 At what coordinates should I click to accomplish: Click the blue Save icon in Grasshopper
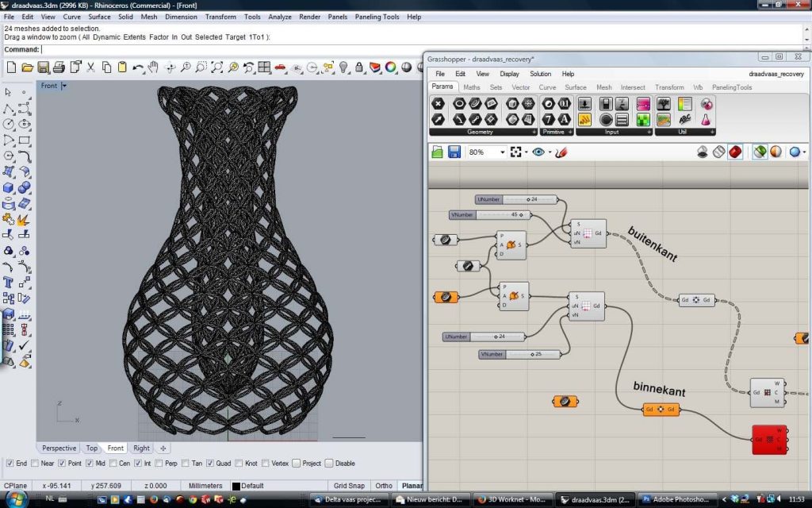tap(454, 151)
